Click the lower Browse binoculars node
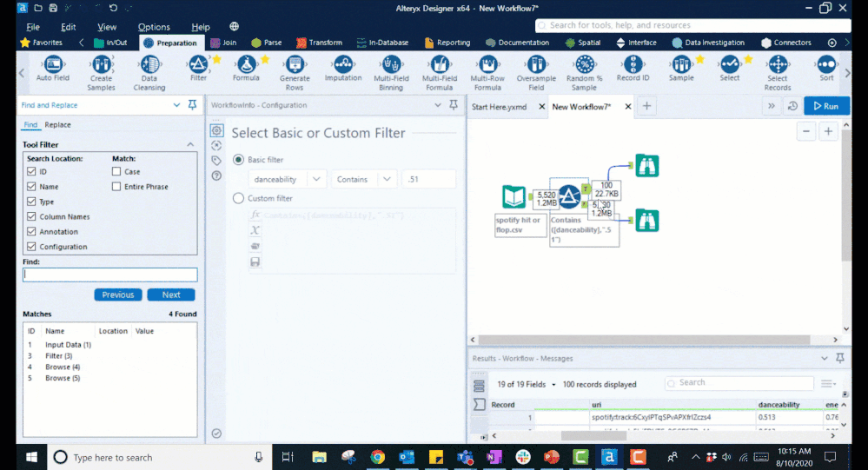Screen dimensions: 868x470 tap(646, 221)
